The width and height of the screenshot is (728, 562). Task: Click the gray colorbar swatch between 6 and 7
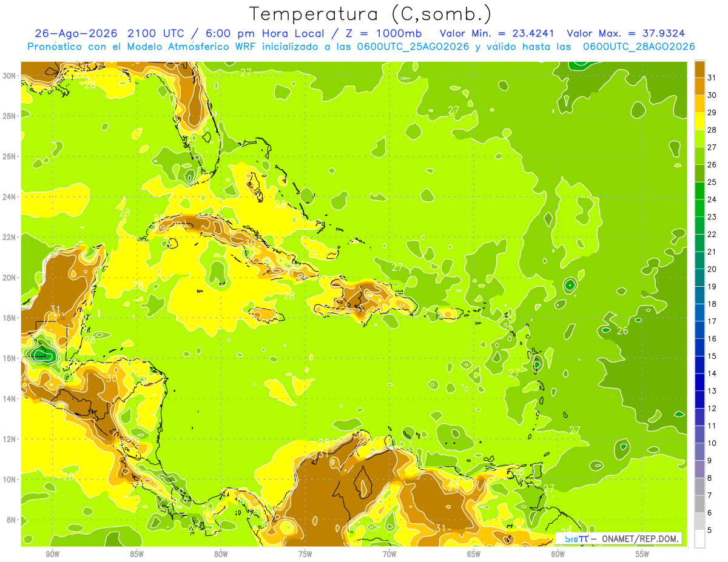click(699, 504)
